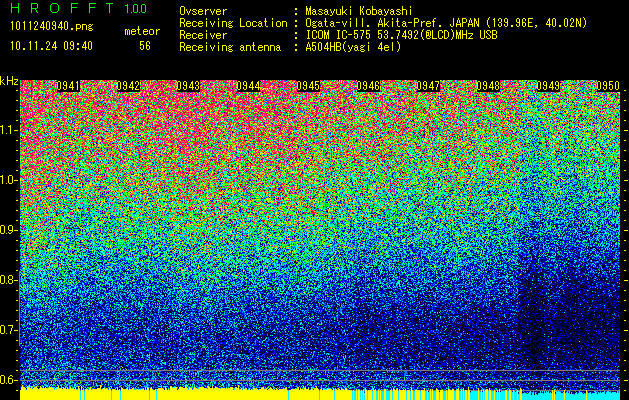Click the HROFFT 1.0.0 title text

[78, 8]
